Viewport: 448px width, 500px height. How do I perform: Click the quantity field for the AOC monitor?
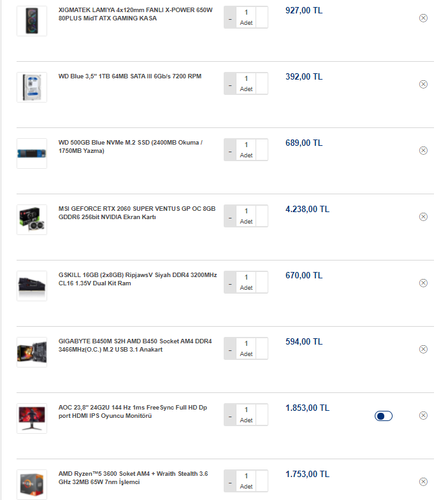pos(246,410)
